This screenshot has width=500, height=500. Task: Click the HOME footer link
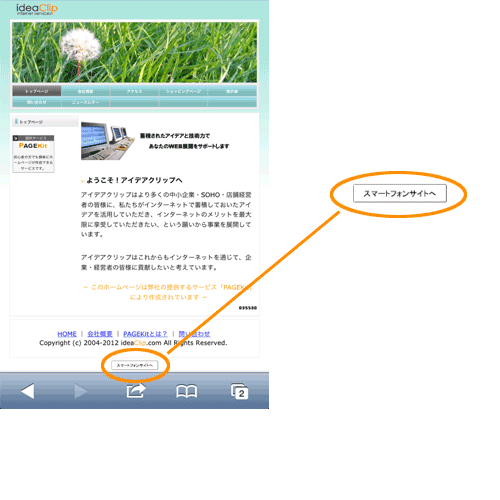point(67,334)
